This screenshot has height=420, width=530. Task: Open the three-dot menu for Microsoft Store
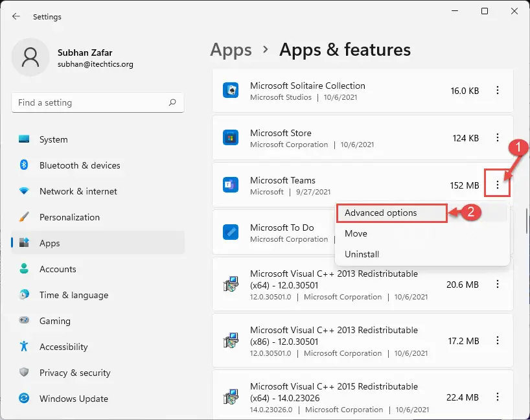[497, 137]
